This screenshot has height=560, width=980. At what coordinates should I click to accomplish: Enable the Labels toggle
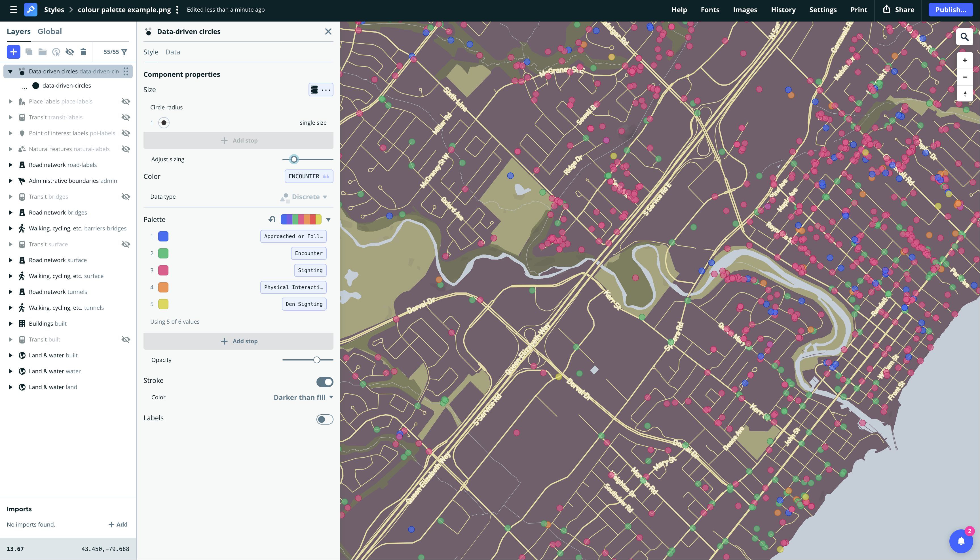(x=325, y=419)
